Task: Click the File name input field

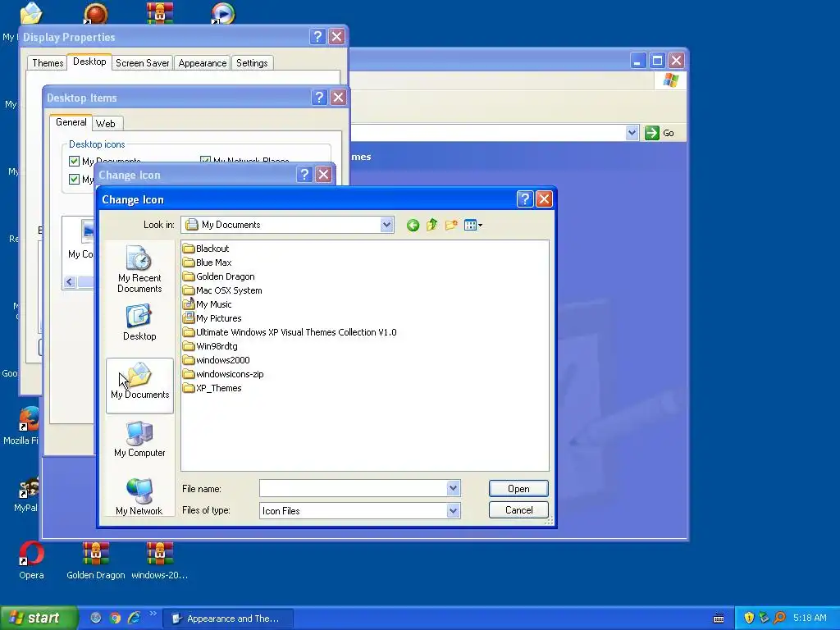Action: pyautogui.click(x=353, y=489)
